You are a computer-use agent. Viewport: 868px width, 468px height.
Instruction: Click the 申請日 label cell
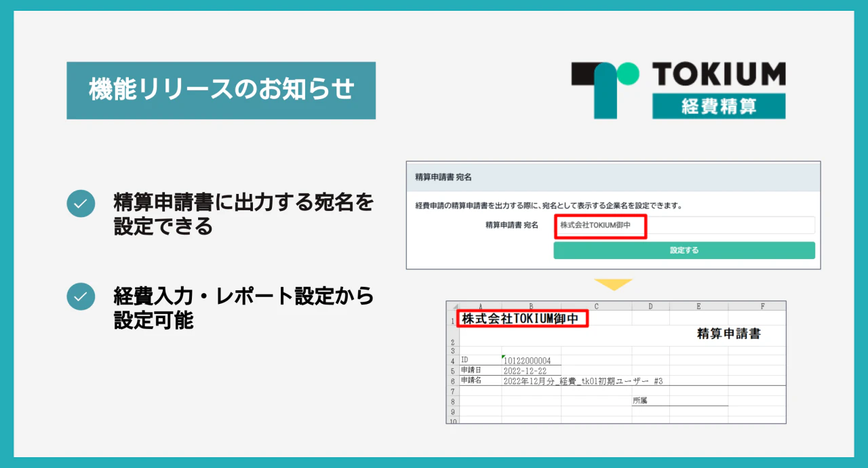point(480,371)
